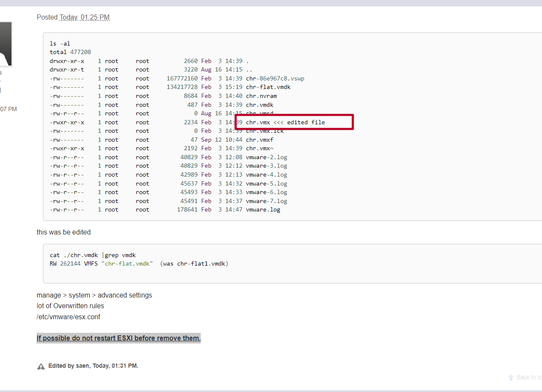Click the "Today, 01:25 PM" post timestamp
Screen dimensions: 542x392
(x=84, y=17)
